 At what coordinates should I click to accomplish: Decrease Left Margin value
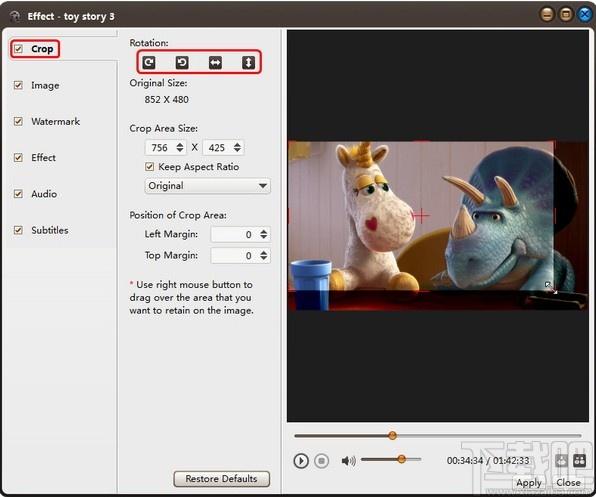(x=264, y=237)
